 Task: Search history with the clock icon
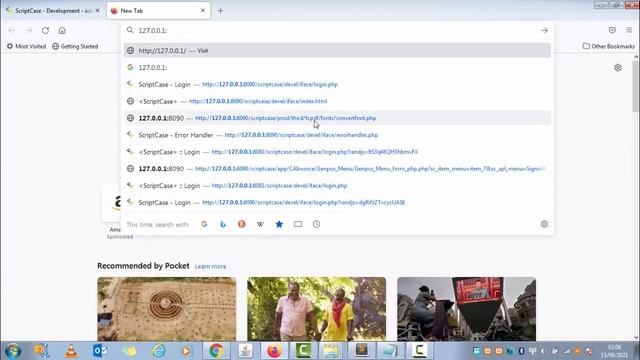pyautogui.click(x=316, y=224)
